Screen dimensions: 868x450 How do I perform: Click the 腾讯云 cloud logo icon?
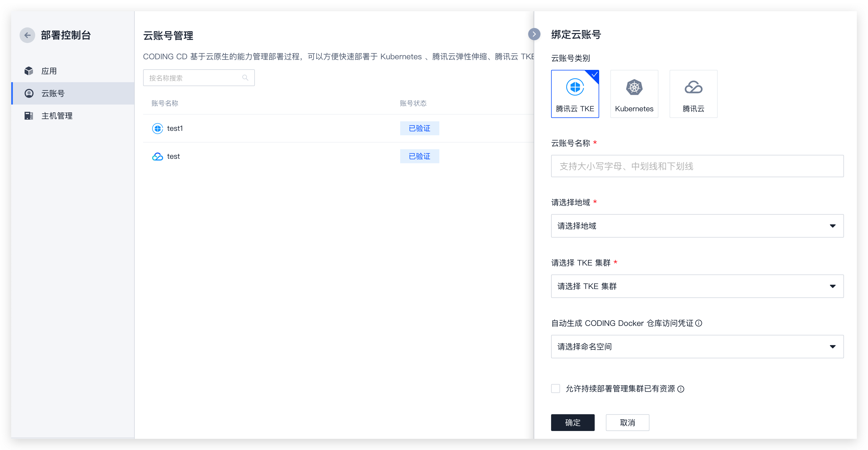693,87
